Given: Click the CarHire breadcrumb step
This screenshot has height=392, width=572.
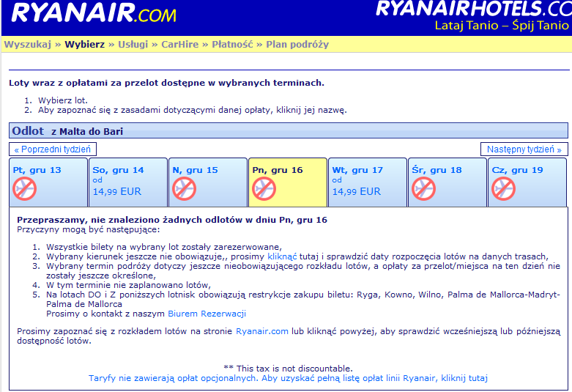Looking at the screenshot, I should [x=180, y=45].
